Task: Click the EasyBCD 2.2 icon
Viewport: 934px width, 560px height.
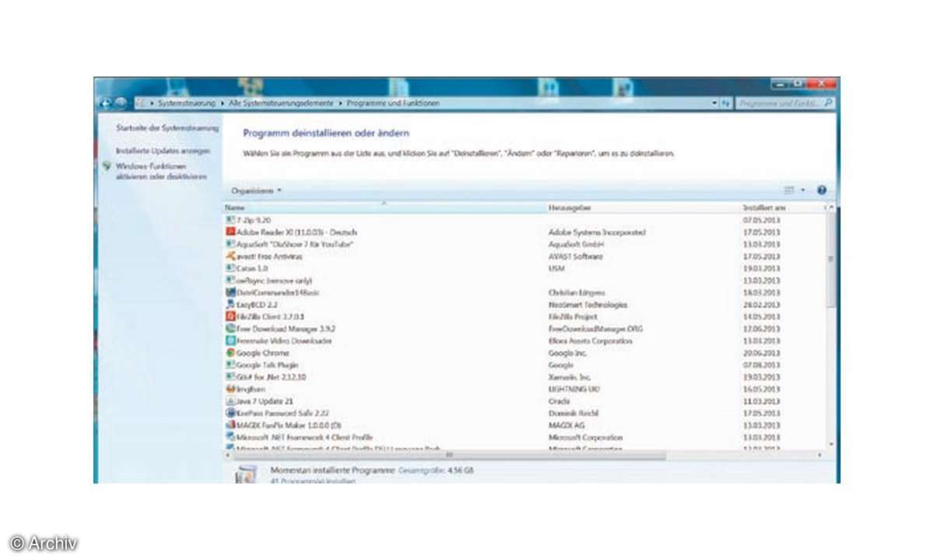Action: pos(230,305)
